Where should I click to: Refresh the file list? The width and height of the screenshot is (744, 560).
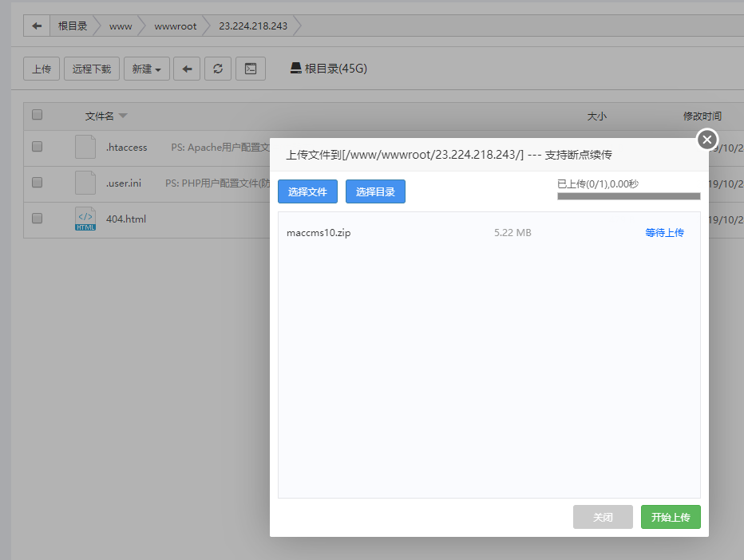(218, 69)
